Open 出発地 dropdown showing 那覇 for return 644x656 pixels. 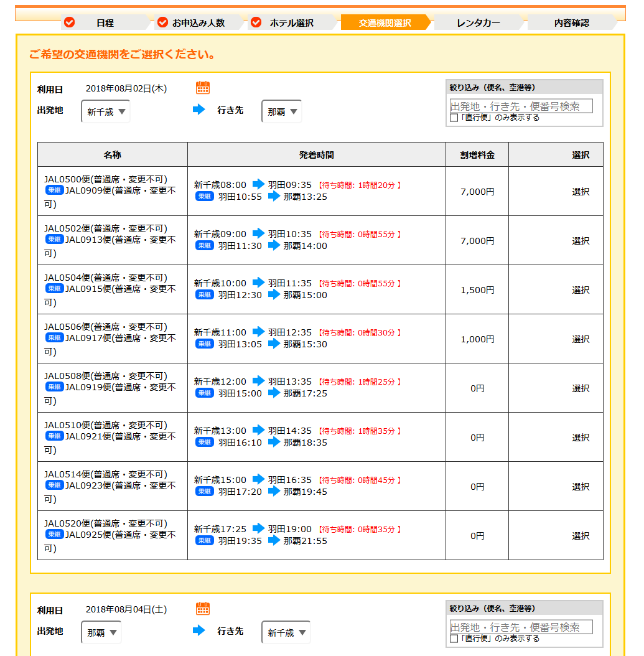[101, 632]
